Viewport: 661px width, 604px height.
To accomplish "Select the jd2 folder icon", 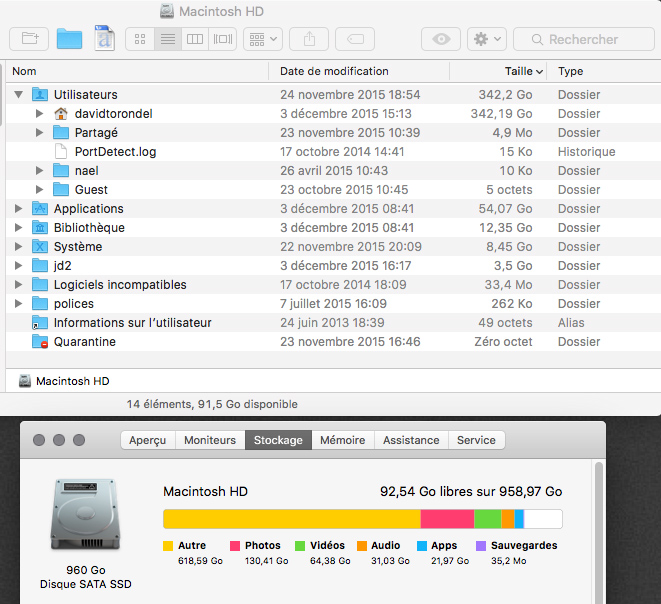I will point(40,265).
